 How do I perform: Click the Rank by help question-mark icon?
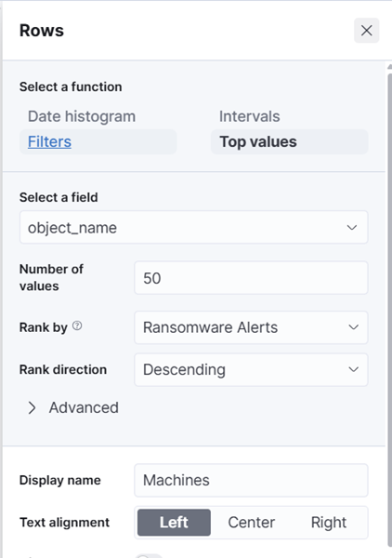77,325
